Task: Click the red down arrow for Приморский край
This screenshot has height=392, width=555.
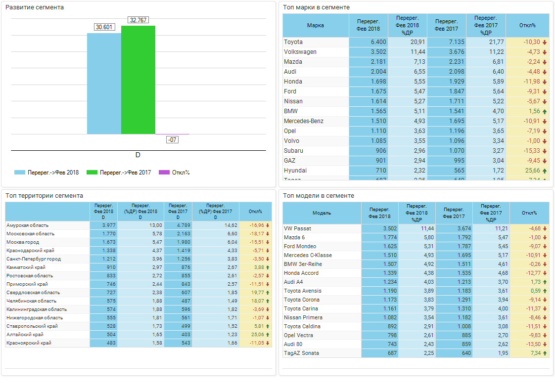Action: click(268, 284)
